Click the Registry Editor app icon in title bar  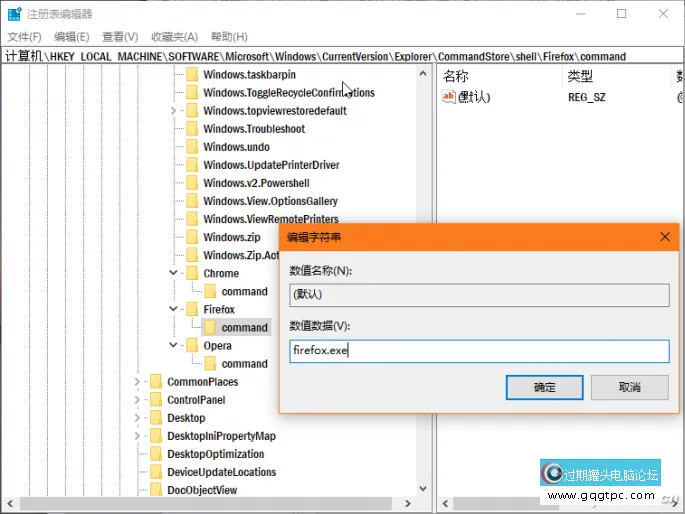pos(14,14)
